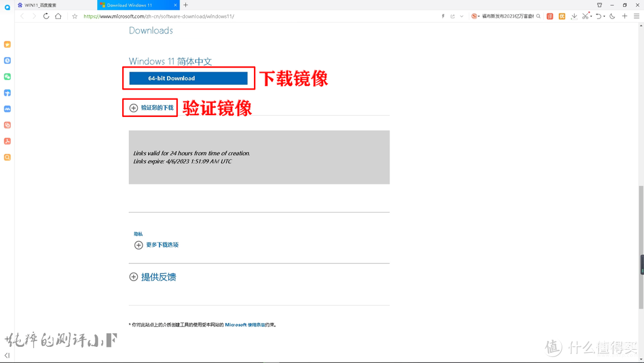Open a new tab with the plus button
Image resolution: width=644 pixels, height=363 pixels.
(185, 5)
